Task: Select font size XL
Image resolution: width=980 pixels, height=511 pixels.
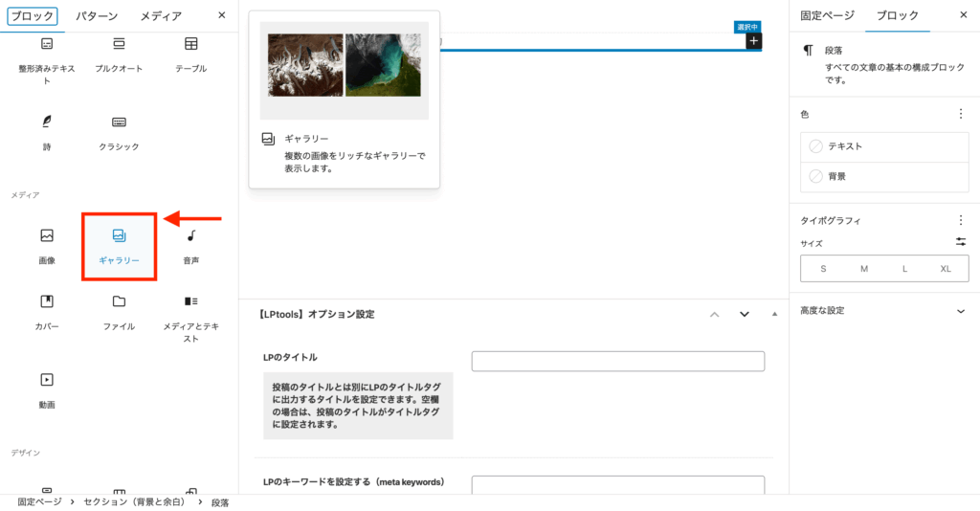Action: coord(946,269)
